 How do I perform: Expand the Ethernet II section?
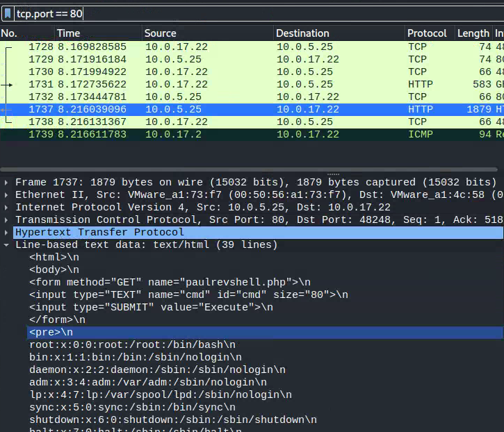coord(7,195)
